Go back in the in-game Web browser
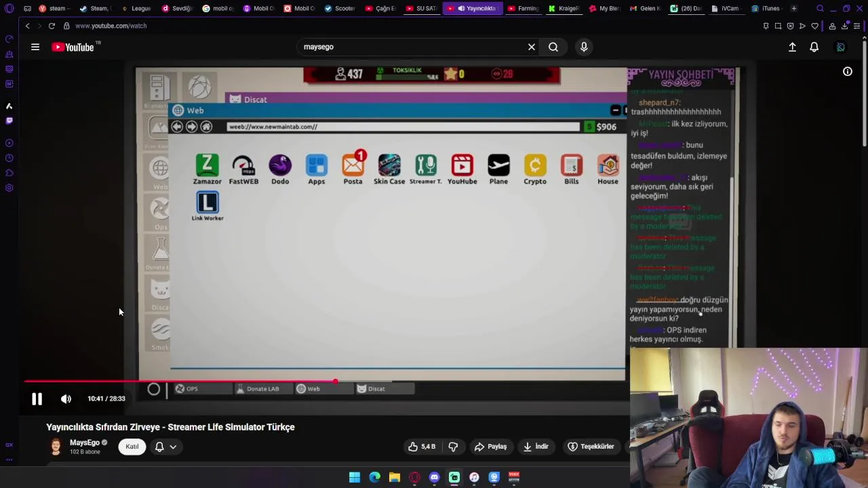 click(x=177, y=127)
